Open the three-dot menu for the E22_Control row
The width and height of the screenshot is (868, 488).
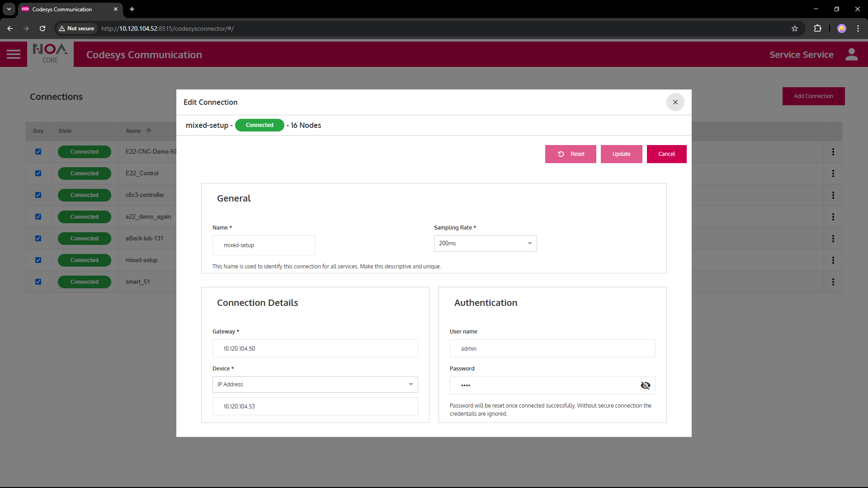pos(833,174)
